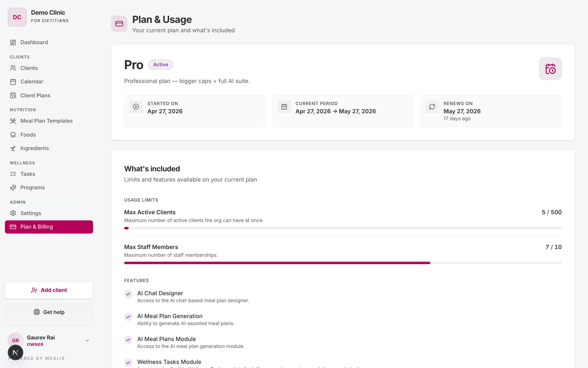The height and width of the screenshot is (368, 588).
Task: Click the Dashboard grid icon
Action: click(13, 42)
